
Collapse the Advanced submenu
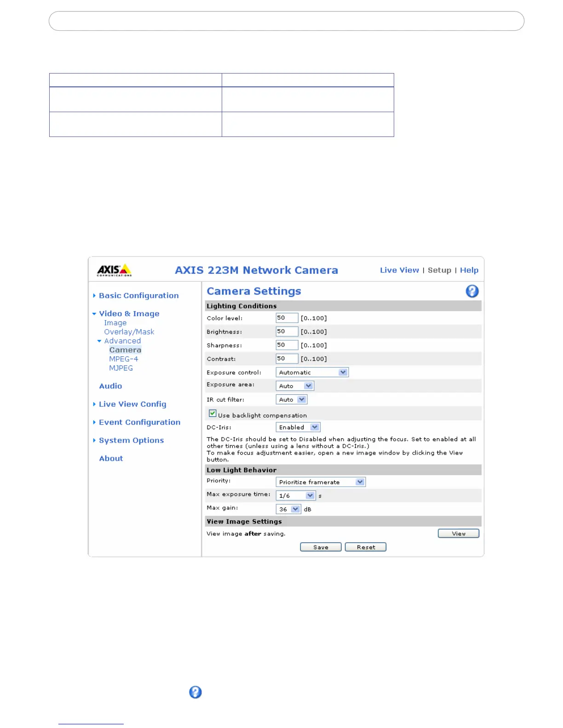122,341
